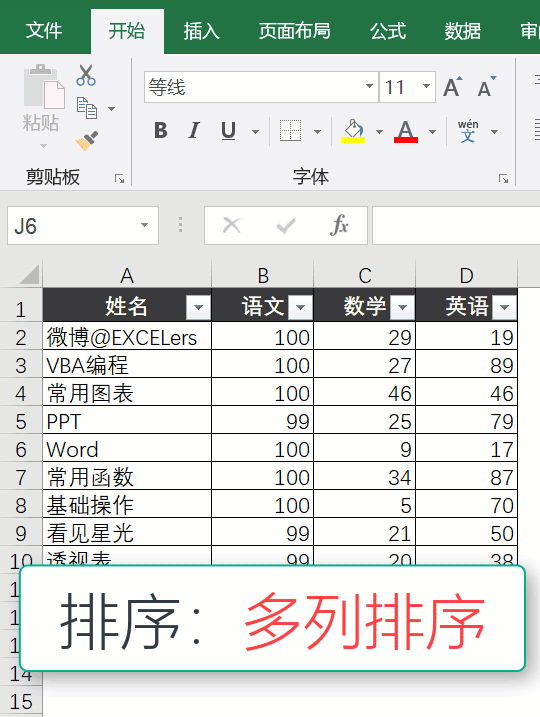540x717 pixels.
Task: Select column C header
Action: point(365,275)
